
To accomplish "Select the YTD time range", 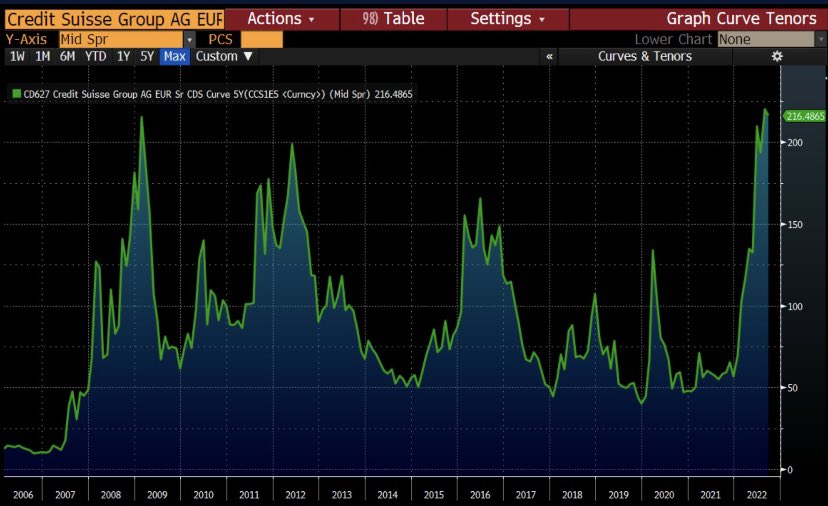I will pos(96,57).
